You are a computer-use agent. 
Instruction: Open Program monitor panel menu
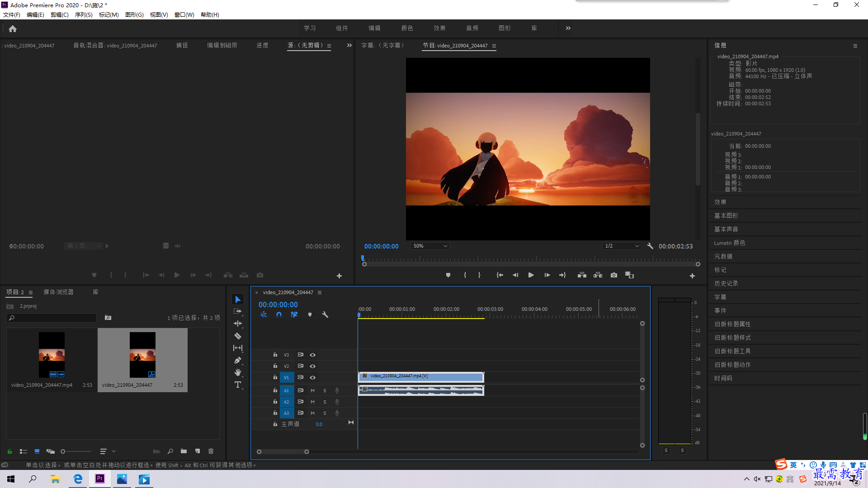click(494, 46)
